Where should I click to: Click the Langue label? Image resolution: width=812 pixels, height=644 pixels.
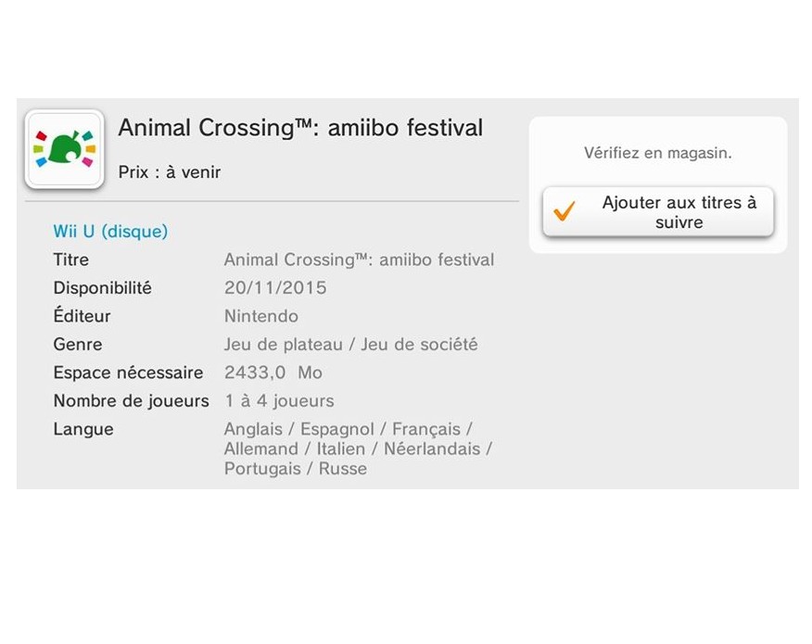(x=83, y=429)
